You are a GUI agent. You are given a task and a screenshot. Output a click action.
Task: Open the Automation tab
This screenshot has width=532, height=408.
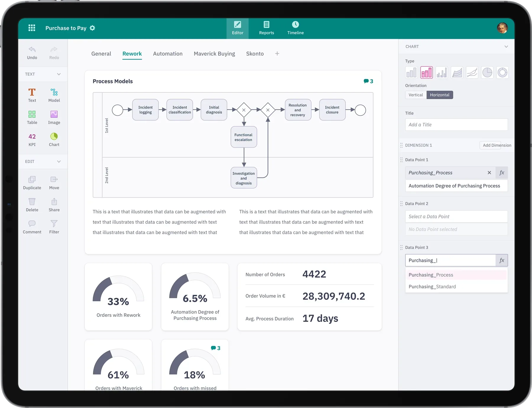pyautogui.click(x=168, y=54)
